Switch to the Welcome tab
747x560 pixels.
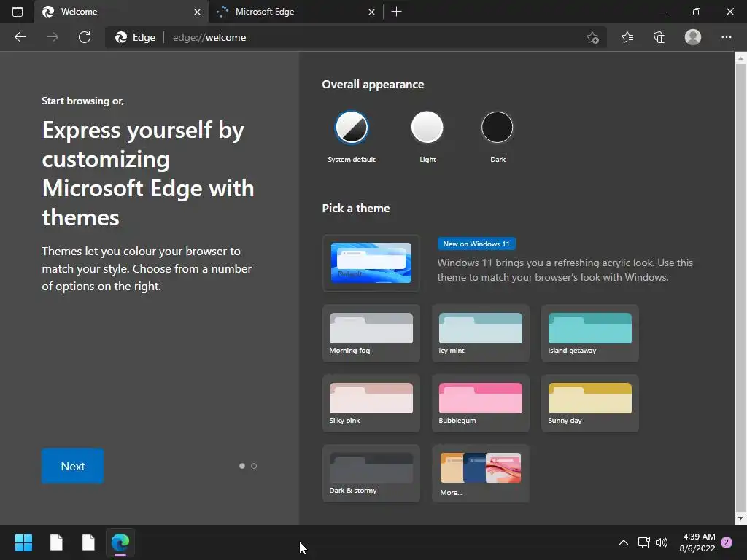click(122, 12)
